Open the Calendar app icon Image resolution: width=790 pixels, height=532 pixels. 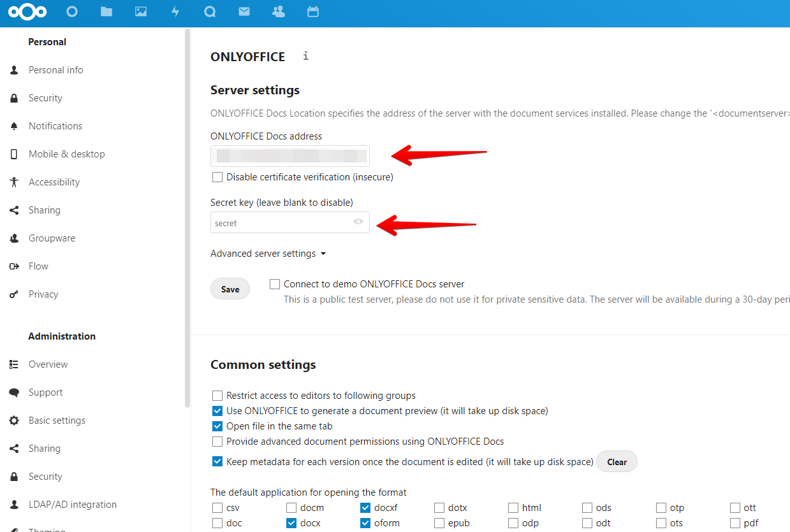pyautogui.click(x=313, y=11)
